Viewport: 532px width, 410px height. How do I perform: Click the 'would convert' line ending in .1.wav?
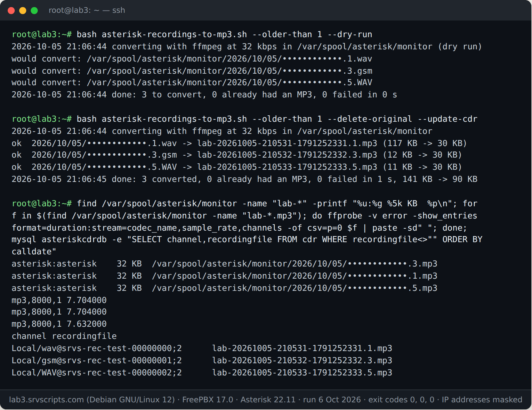point(192,59)
